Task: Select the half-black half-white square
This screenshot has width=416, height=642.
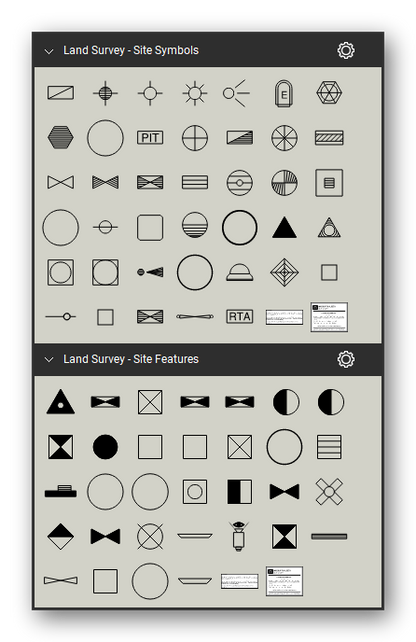Action: click(x=240, y=491)
